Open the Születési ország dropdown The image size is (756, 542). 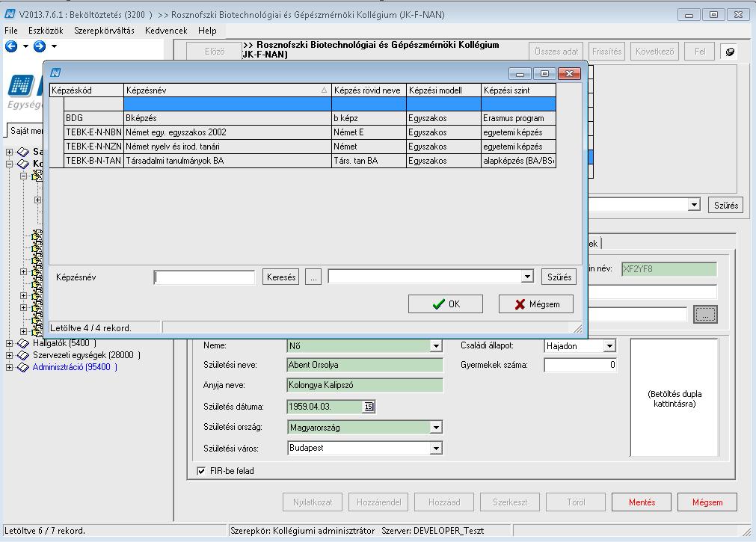coord(436,427)
